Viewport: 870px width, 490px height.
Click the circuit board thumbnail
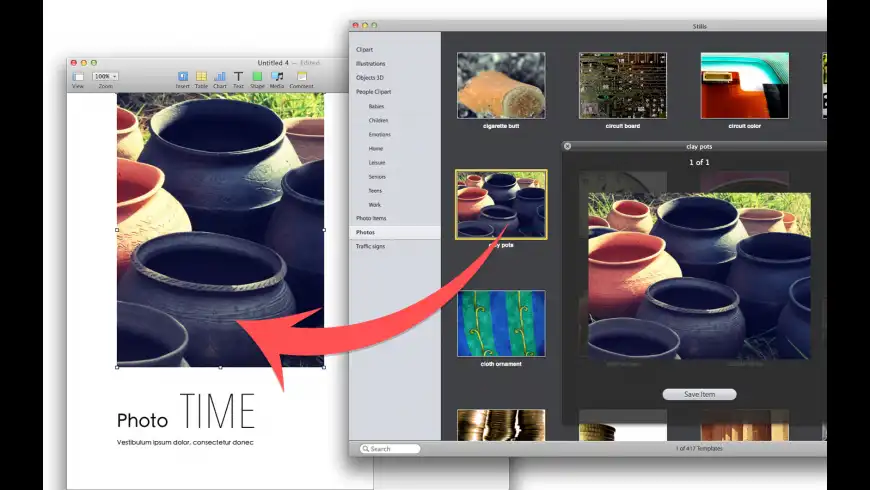tap(623, 85)
